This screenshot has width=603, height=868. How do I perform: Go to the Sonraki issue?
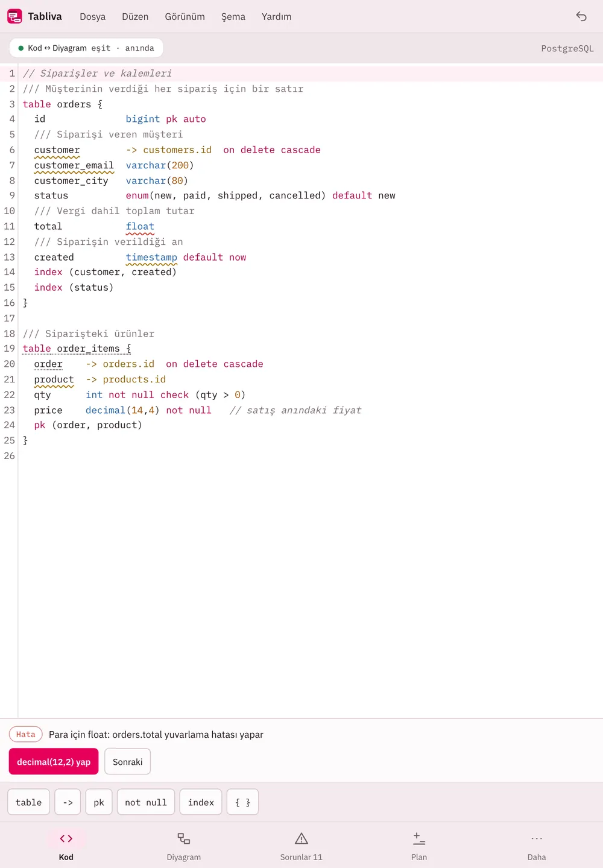[x=128, y=762]
